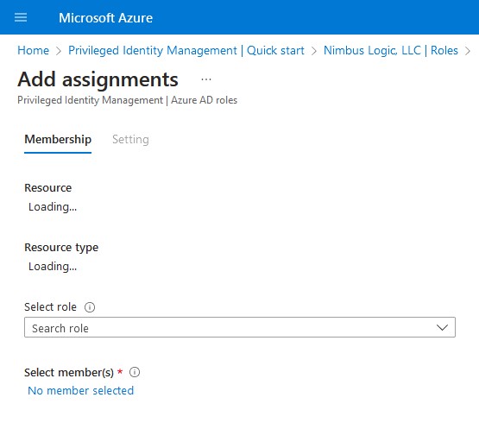Viewport: 479px width, 448px height.
Task: Click the breadcrumb chevron after Roles
Action: point(468,51)
